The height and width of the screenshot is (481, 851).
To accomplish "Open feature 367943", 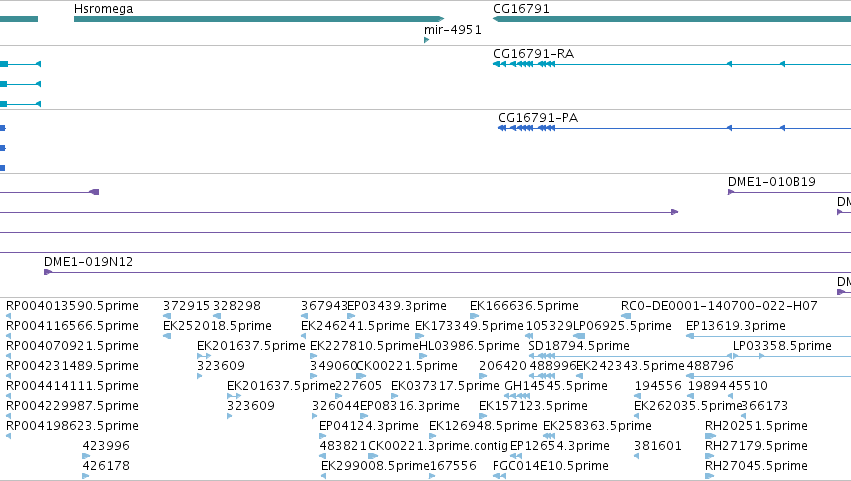I will pos(324,306).
